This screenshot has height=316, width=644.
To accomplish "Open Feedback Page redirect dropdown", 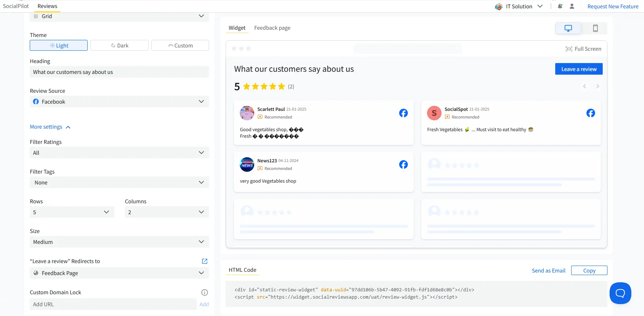I will (x=120, y=273).
